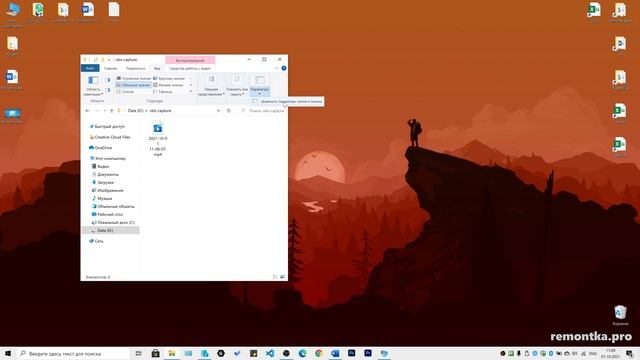640x360 pixels.
Task: Select Обычные значки layout
Action: 133,85
